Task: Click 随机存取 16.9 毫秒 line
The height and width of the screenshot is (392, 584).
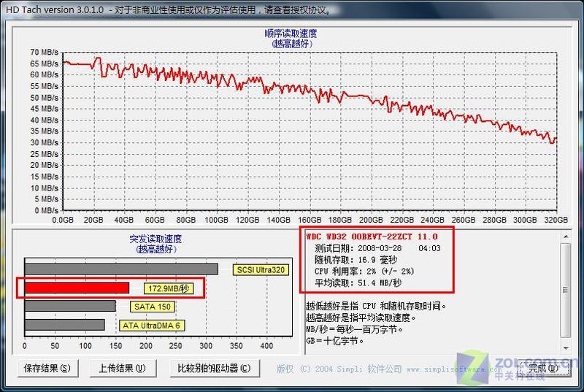Action: pyautogui.click(x=356, y=260)
